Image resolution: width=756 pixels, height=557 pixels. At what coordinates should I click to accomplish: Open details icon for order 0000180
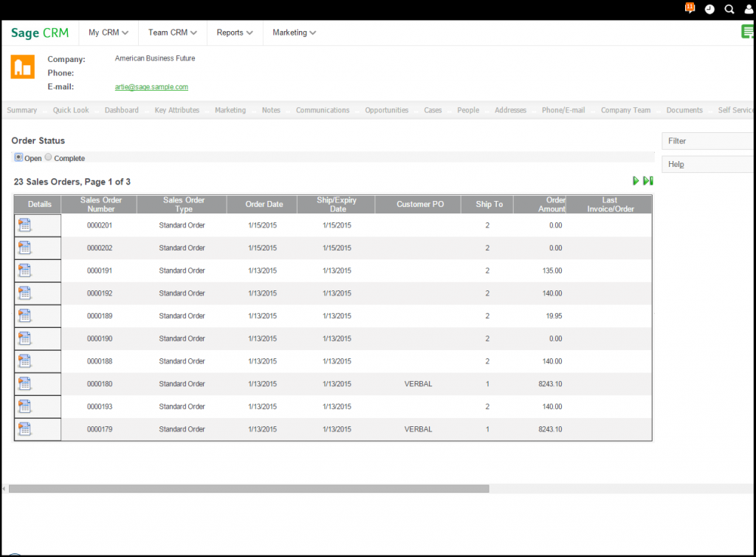[x=25, y=384]
